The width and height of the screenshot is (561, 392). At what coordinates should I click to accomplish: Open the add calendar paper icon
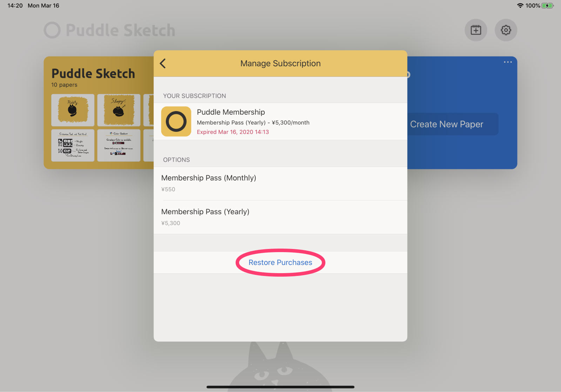click(x=476, y=30)
